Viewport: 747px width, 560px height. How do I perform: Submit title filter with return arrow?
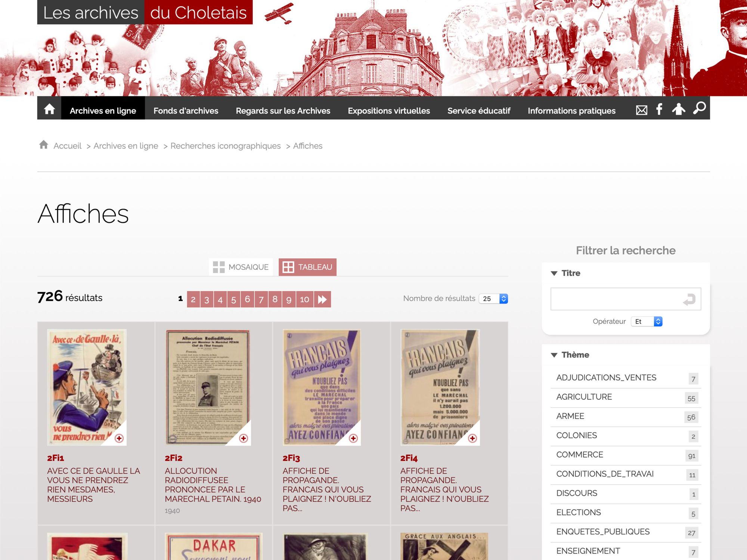(689, 299)
